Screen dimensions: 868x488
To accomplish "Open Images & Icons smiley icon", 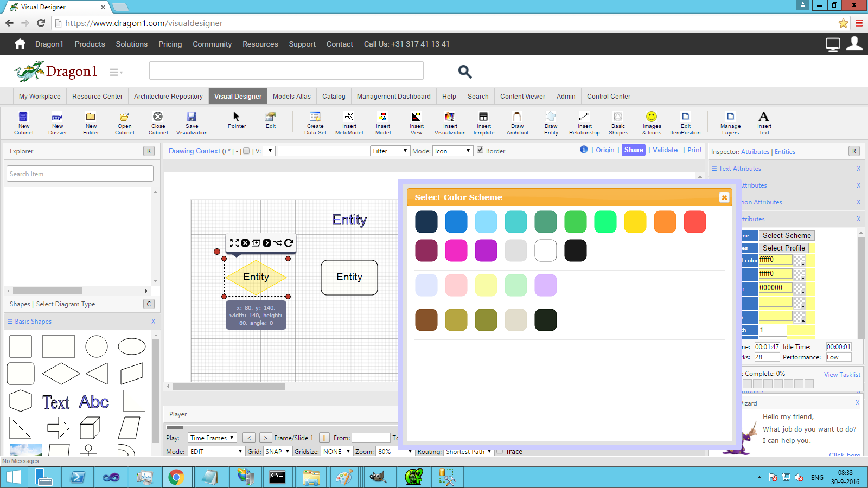I will pyautogui.click(x=652, y=123).
